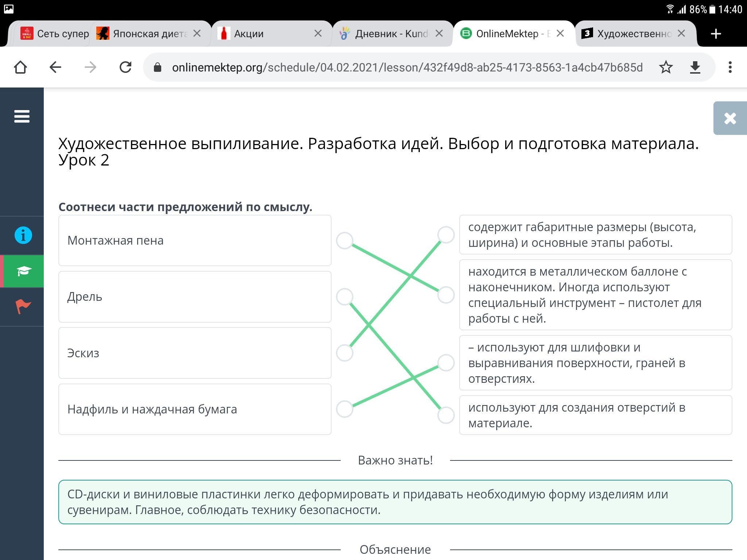Select connector circle next to Эскиз

pyautogui.click(x=345, y=353)
